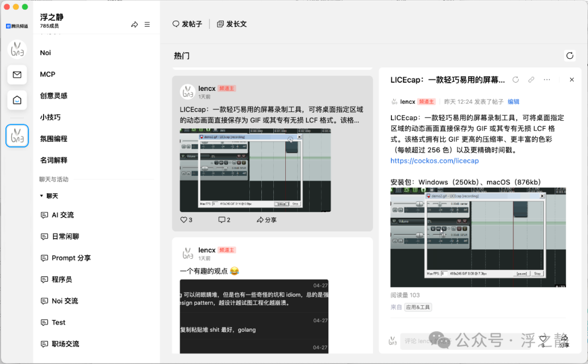The width and height of the screenshot is (588, 364).
Task: Click 发长文 to write an article
Action: pos(232,24)
